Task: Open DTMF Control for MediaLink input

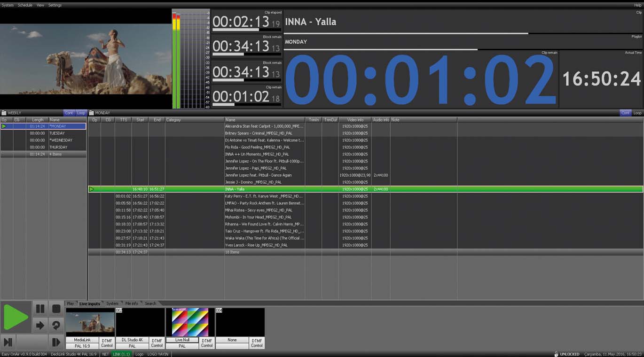Action: click(x=107, y=343)
